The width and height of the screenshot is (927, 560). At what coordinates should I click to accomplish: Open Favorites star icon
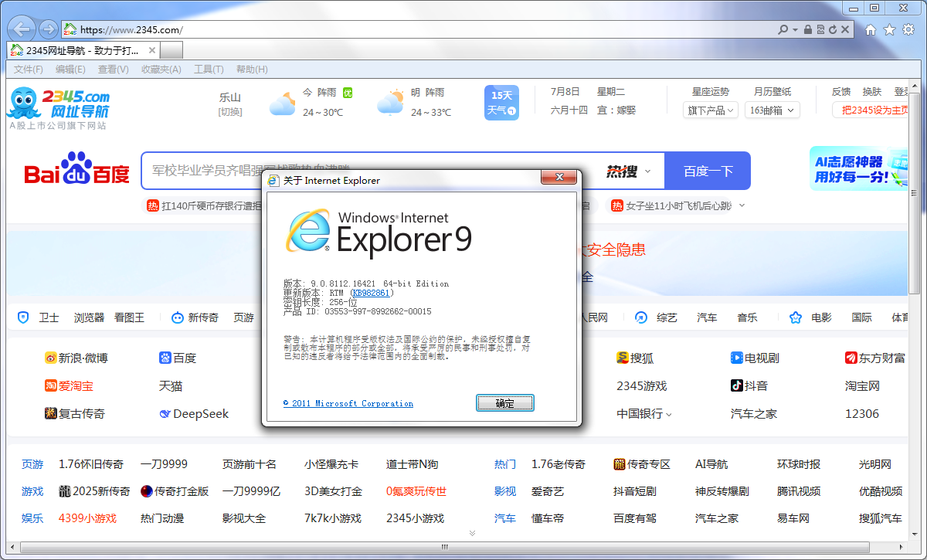click(x=889, y=29)
